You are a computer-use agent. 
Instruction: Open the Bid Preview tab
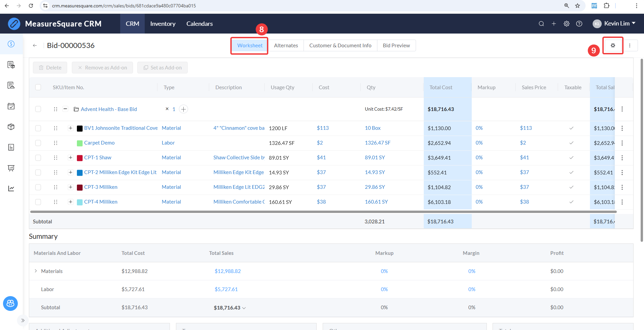coord(396,46)
